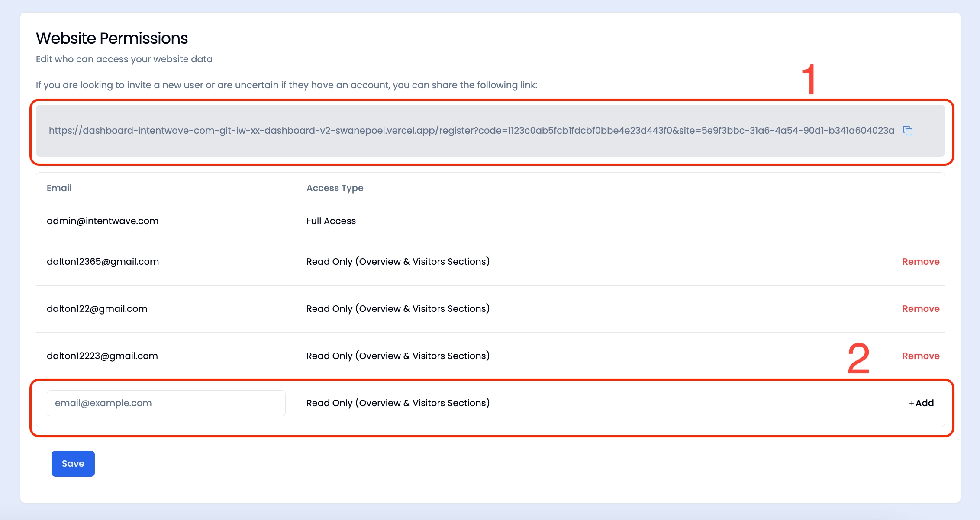Click the dalton122@gmail.com email cell
The width and height of the screenshot is (980, 520).
click(x=97, y=309)
